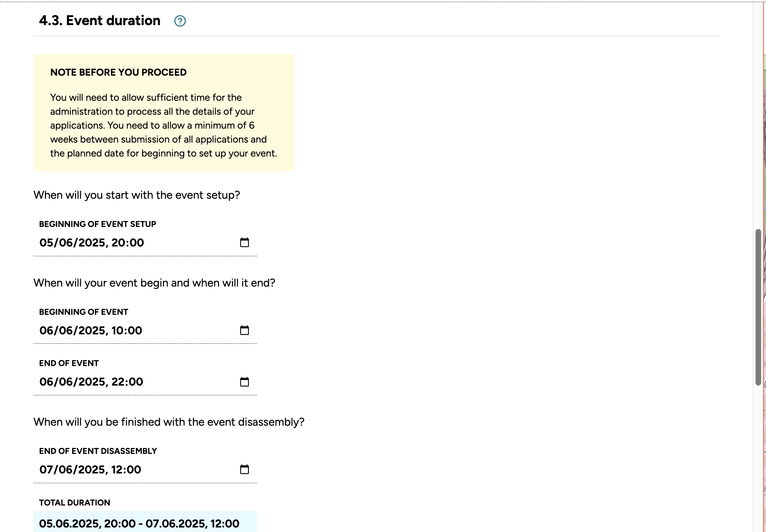
Task: Click the question about event setup start
Action: [136, 195]
